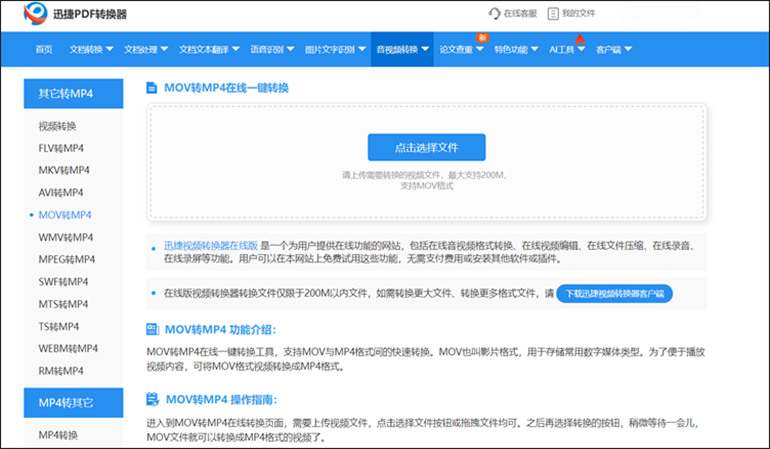Click document icon beside MOV转MP4在线一键转换 heading
The image size is (770, 449).
point(152,88)
